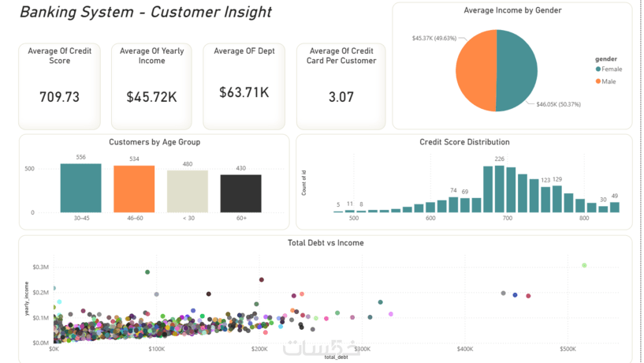Select the orange Male pie slice
Screen dimensions: 644x363
point(476,70)
